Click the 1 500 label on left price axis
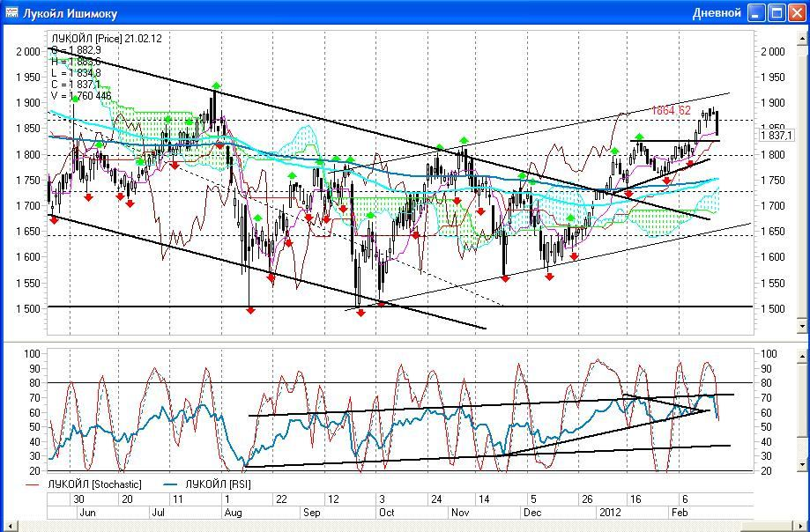 [x=28, y=309]
